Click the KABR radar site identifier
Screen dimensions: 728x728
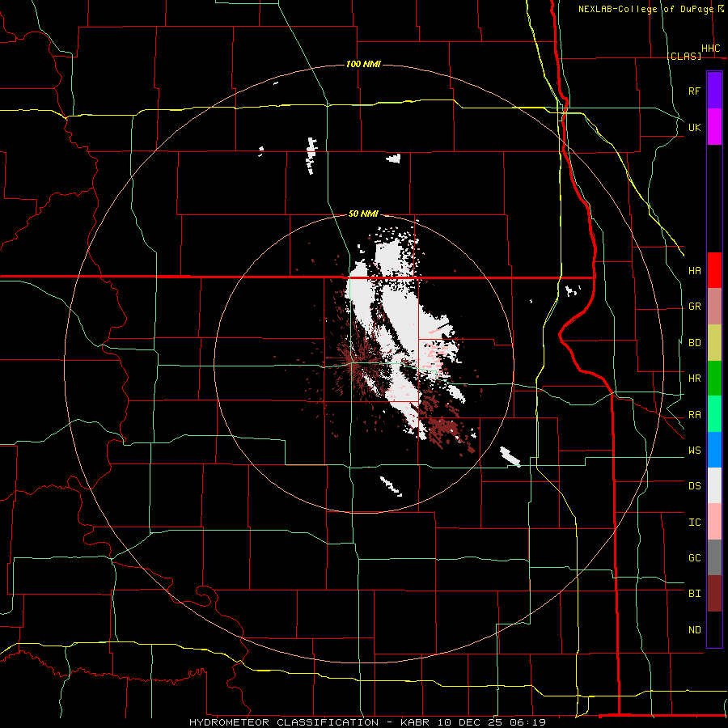pyautogui.click(x=416, y=722)
